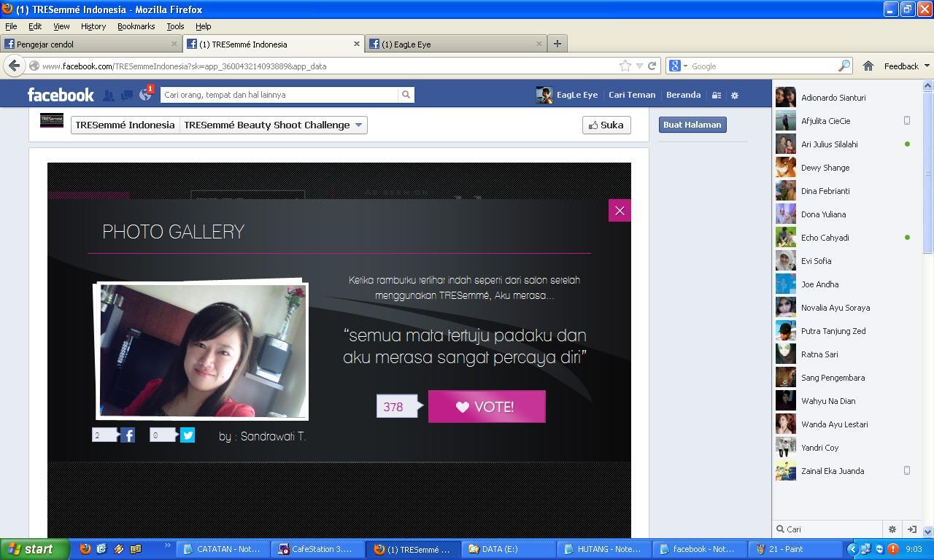
Task: Toggle Suka like button for page
Action: coord(606,125)
